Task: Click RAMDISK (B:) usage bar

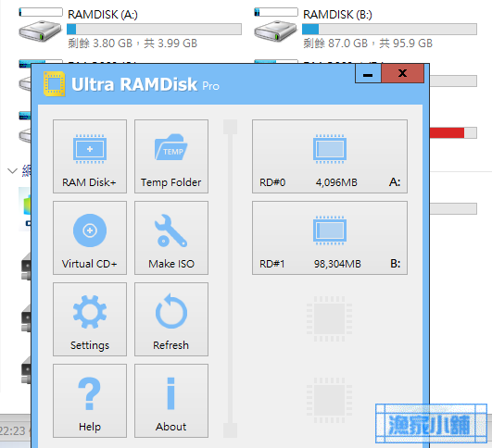Action: (389, 29)
